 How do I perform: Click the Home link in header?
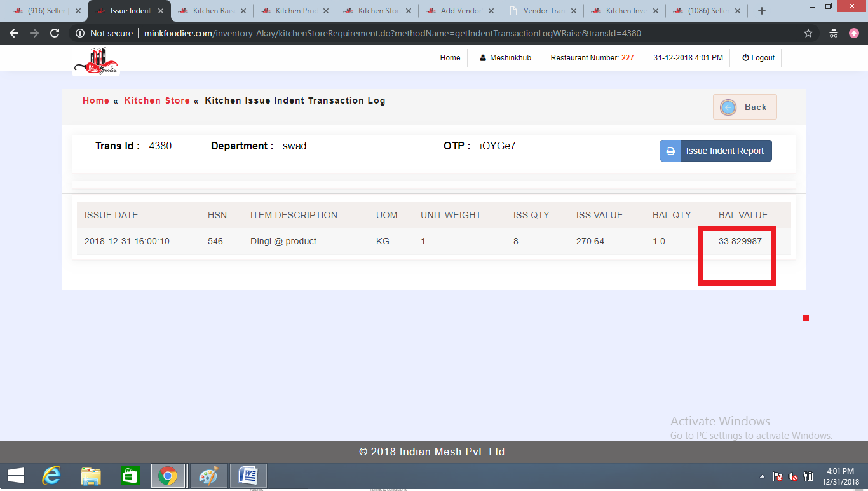450,58
